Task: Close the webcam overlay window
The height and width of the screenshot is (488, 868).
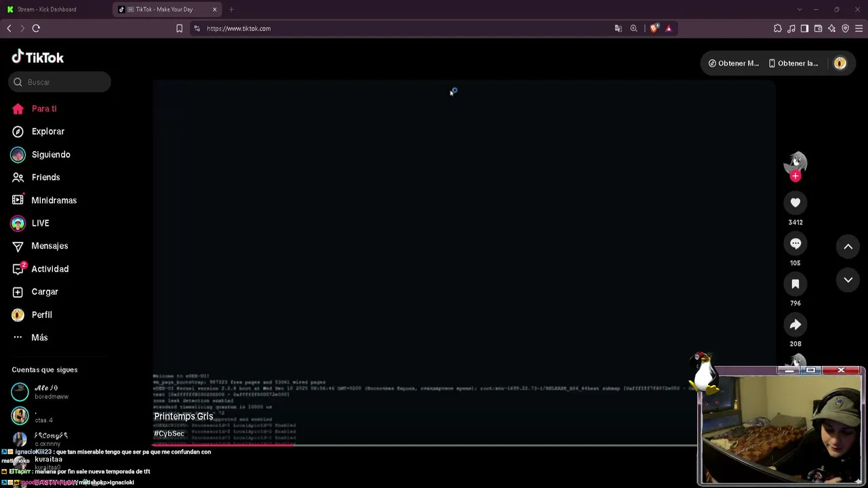Action: (x=841, y=370)
